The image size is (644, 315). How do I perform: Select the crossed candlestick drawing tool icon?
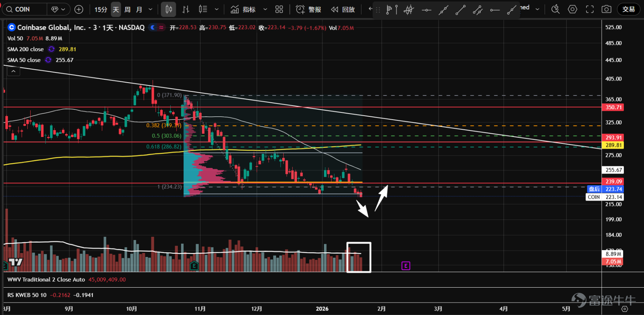(x=409, y=10)
